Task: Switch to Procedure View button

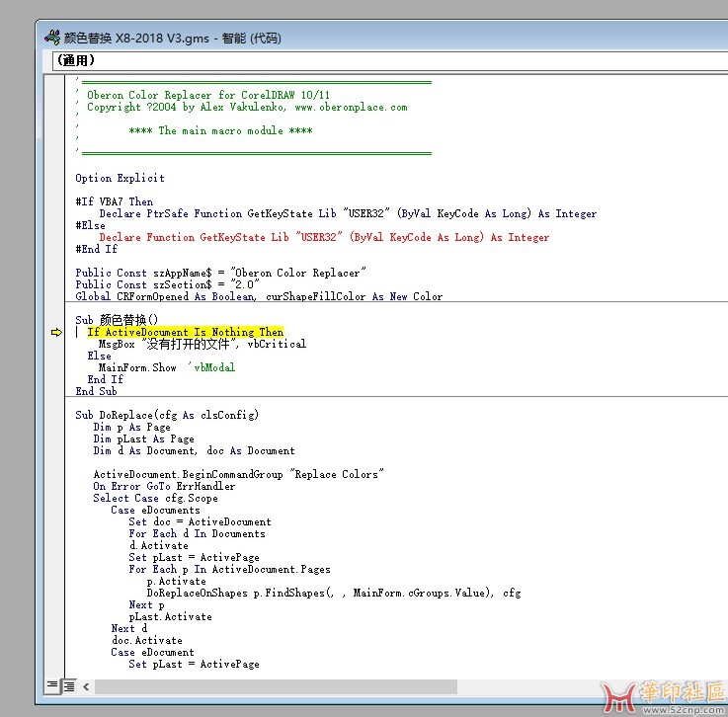Action: (52, 685)
